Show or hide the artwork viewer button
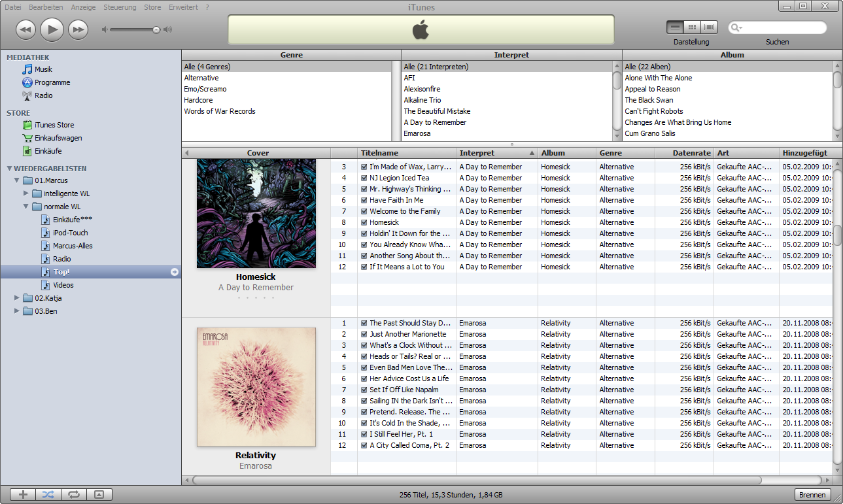 [99, 495]
